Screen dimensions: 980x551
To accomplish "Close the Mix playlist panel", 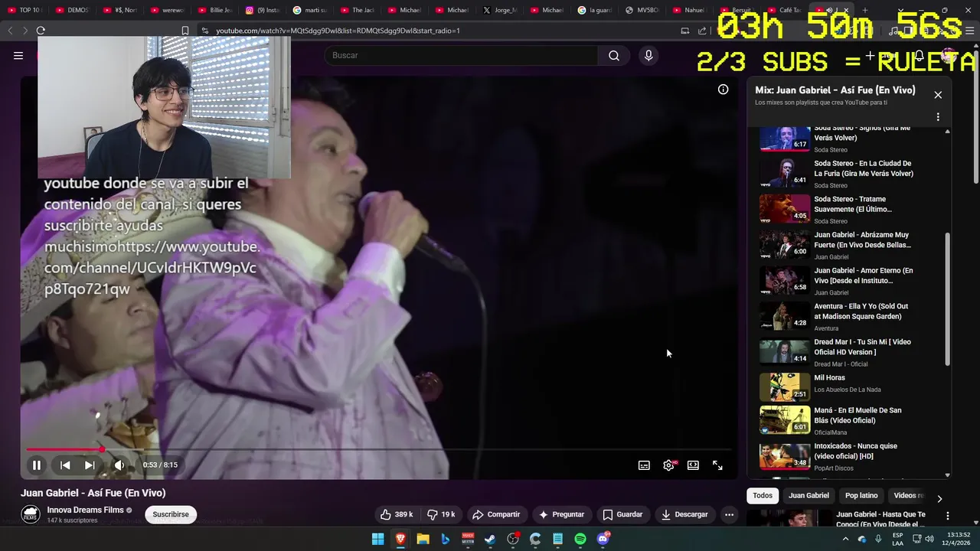I will point(938,95).
